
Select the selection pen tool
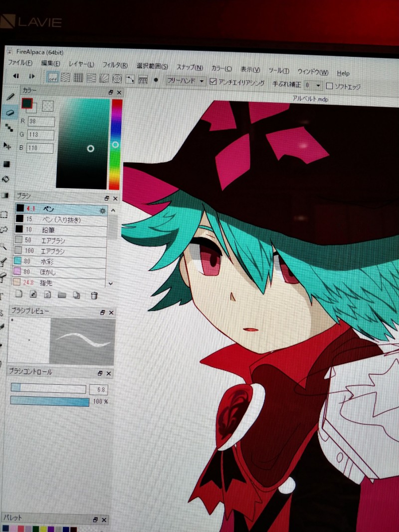[3, 262]
